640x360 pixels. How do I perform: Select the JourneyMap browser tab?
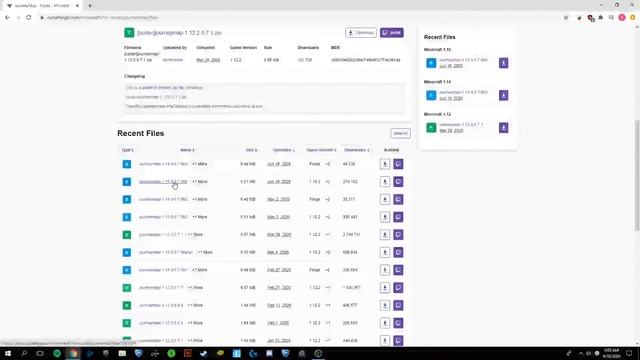pyautogui.click(x=42, y=6)
